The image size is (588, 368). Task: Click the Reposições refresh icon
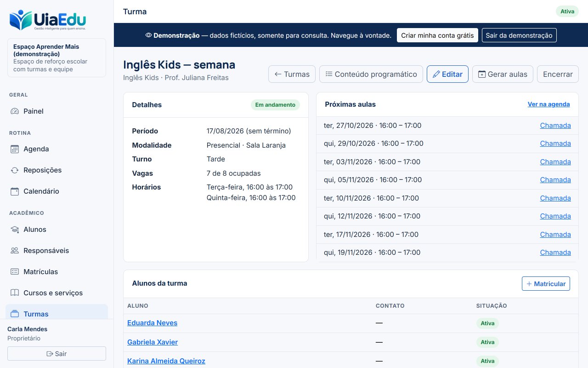(x=15, y=170)
